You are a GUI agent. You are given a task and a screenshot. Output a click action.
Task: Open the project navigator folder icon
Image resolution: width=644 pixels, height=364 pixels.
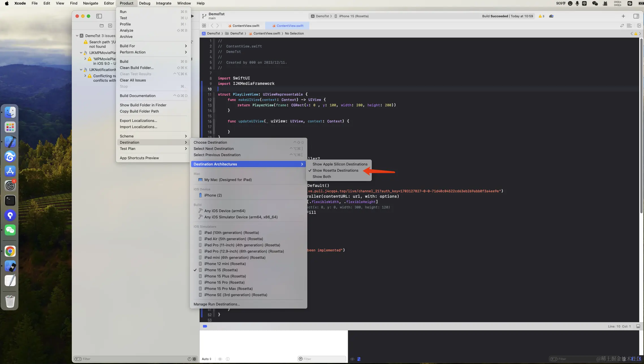point(101,25)
